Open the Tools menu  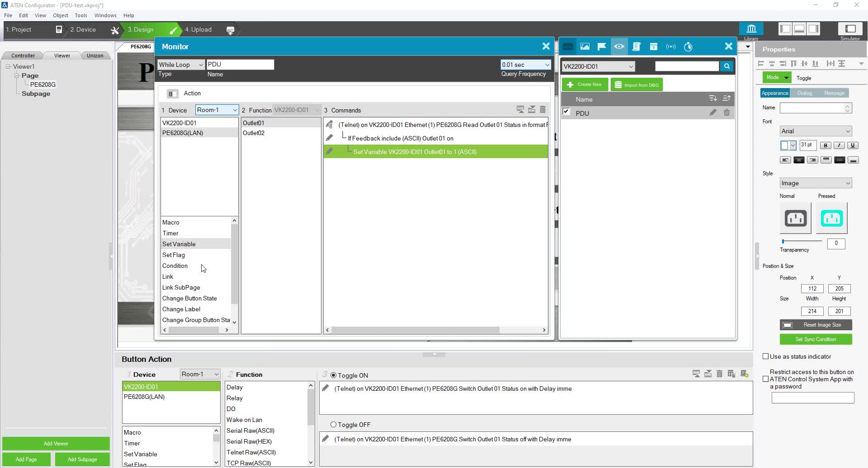pos(80,15)
